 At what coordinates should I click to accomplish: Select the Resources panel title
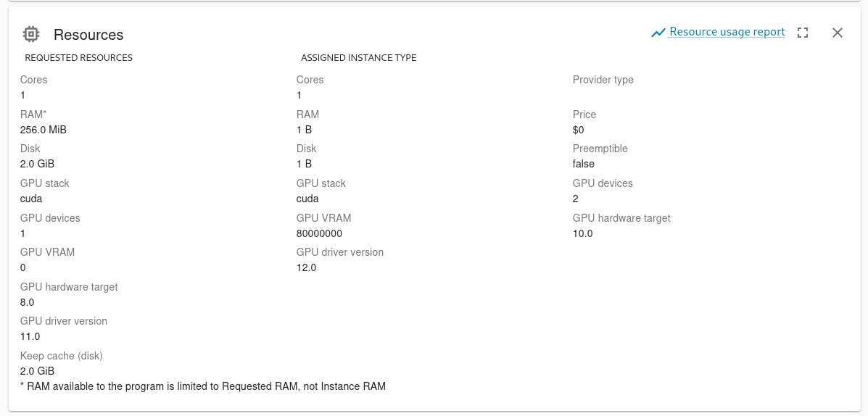pos(88,35)
